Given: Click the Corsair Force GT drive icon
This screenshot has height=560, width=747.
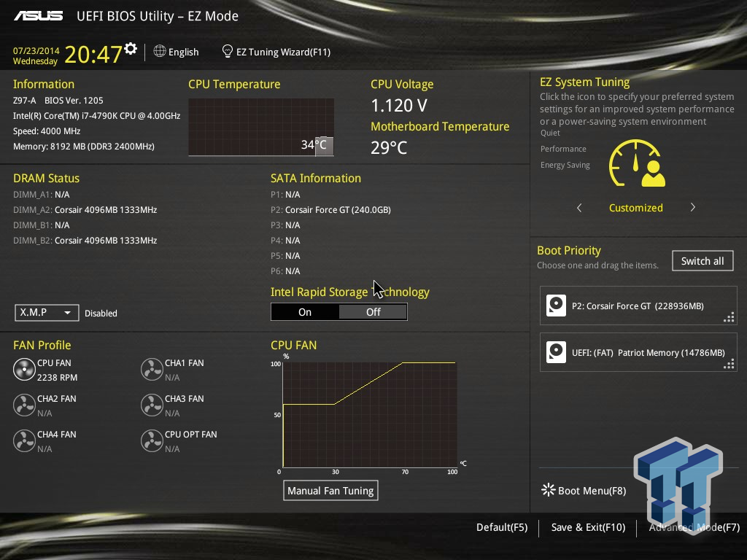Looking at the screenshot, I should tap(556, 306).
